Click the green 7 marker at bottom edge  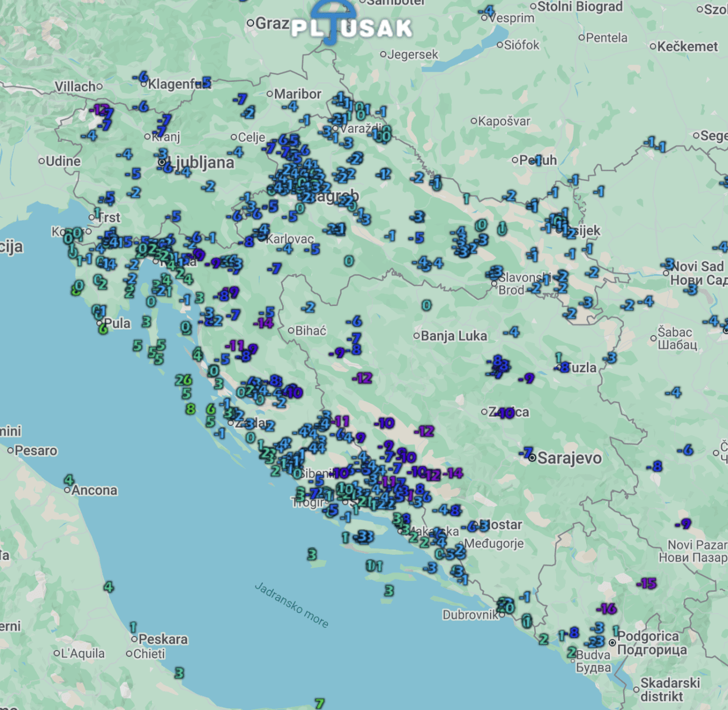(x=319, y=703)
